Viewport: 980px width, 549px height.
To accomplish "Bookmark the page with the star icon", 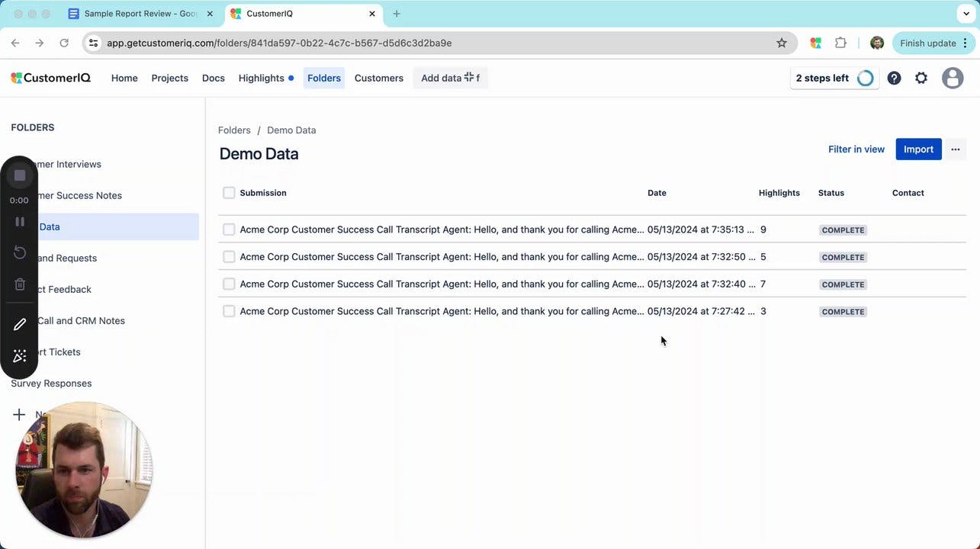I will click(x=782, y=43).
